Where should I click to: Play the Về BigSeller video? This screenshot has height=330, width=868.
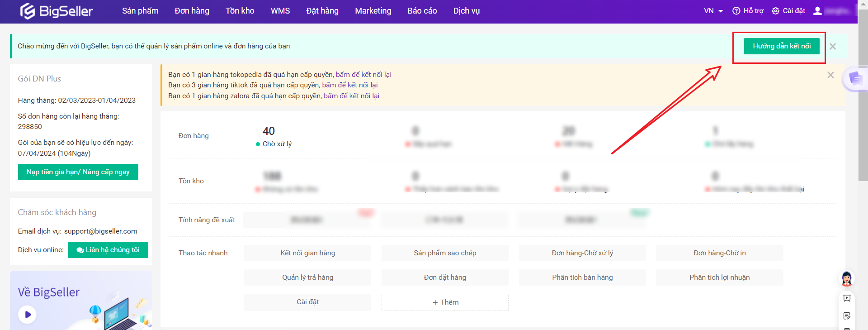point(28,314)
